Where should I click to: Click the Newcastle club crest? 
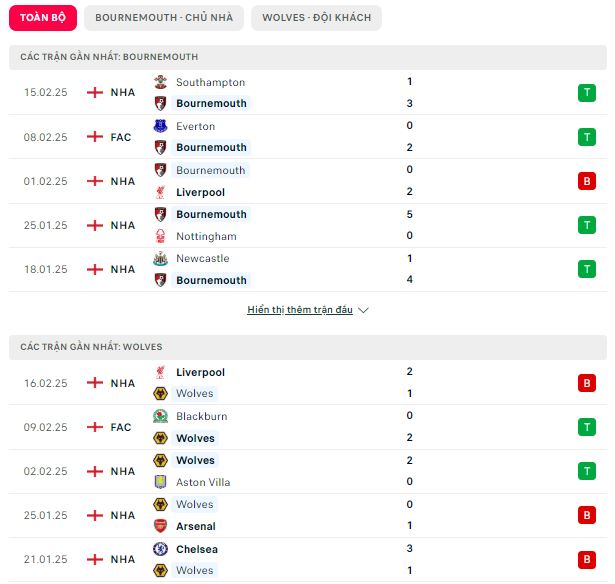[x=160, y=258]
